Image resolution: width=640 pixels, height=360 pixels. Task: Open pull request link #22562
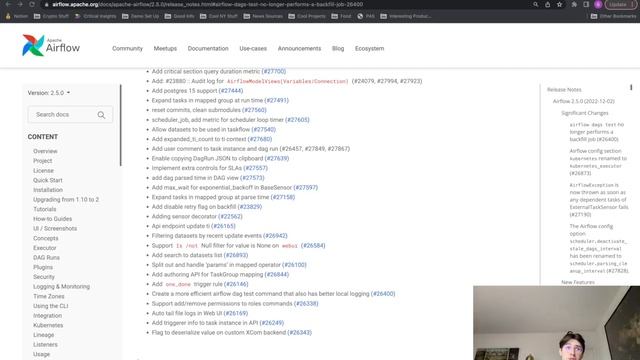[x=230, y=217]
